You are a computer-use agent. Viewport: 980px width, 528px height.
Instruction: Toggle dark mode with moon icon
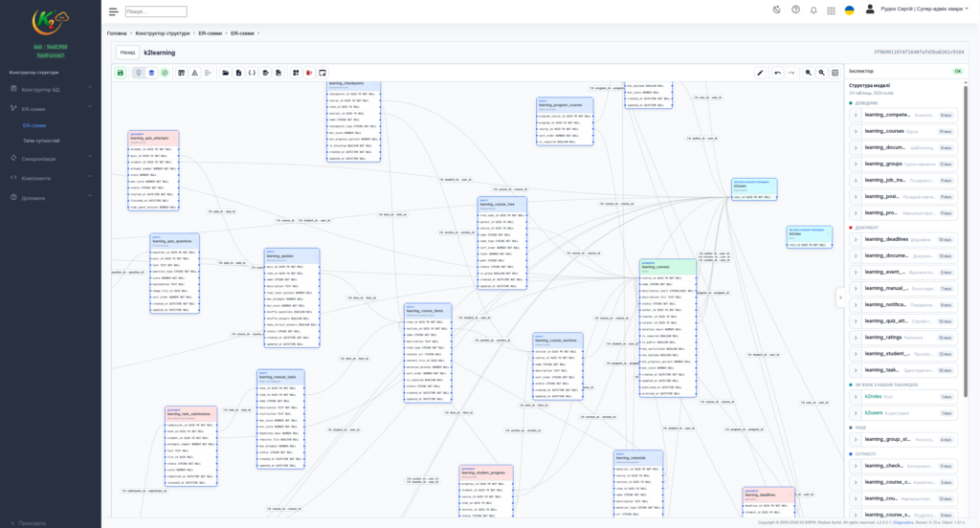tap(777, 10)
